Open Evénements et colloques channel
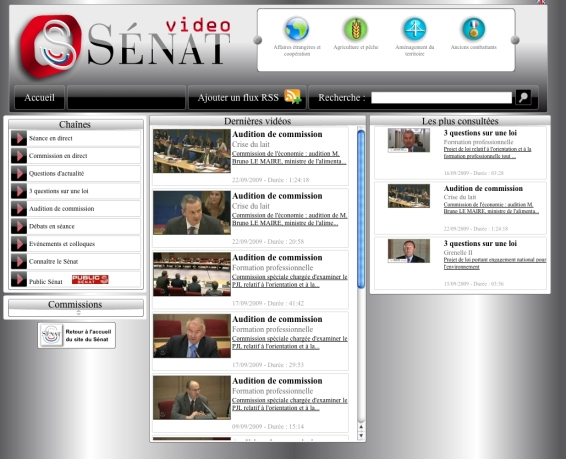Screen dimensions: 566x459 click(x=62, y=244)
